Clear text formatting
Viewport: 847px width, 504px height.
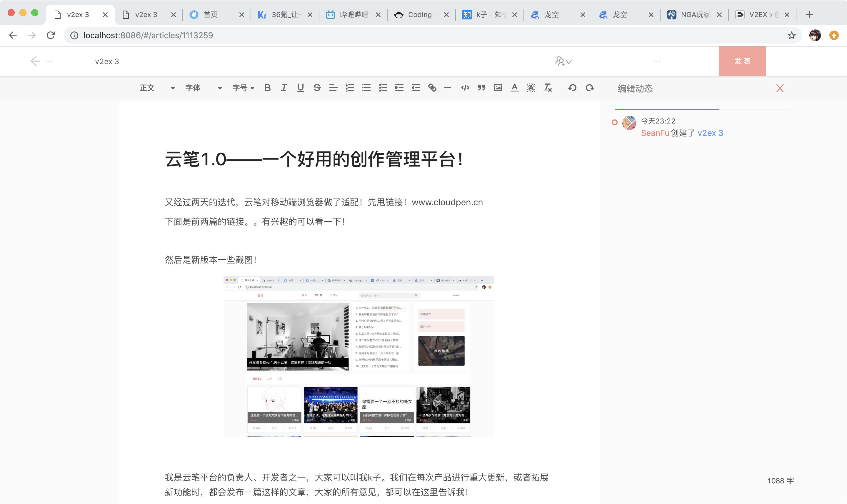point(547,88)
